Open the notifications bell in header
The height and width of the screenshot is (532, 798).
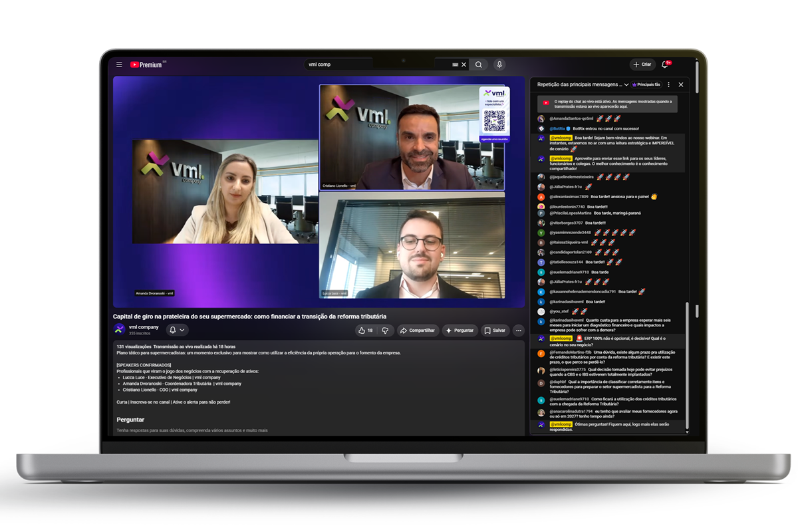point(666,65)
